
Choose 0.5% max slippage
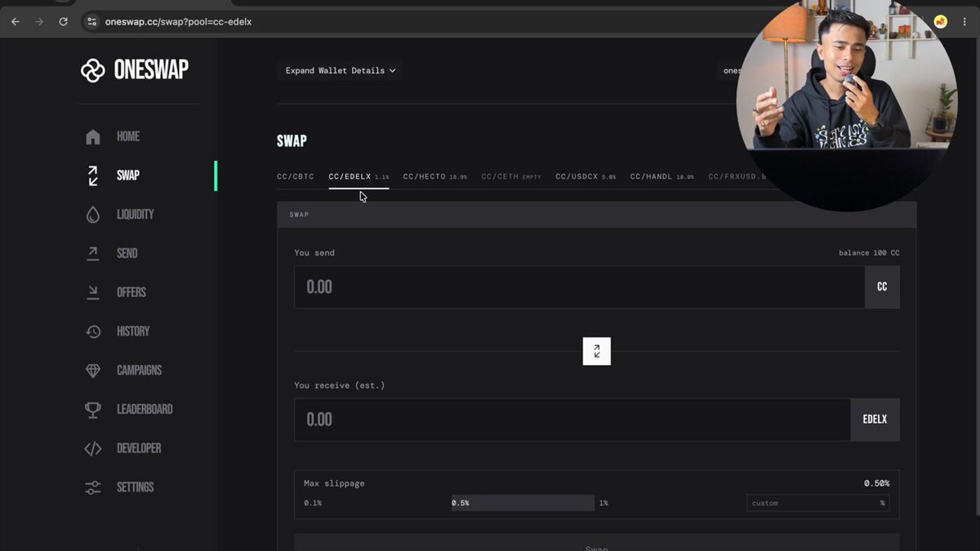click(523, 503)
